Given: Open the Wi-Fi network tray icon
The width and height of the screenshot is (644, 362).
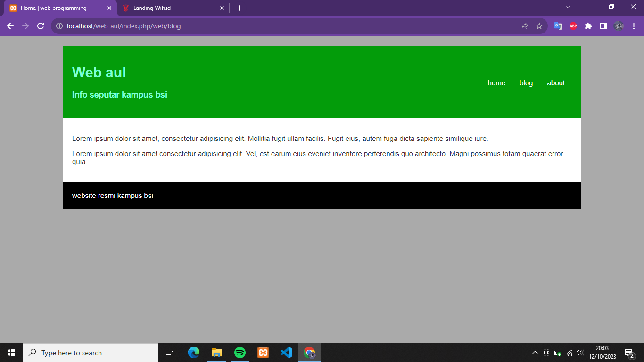Looking at the screenshot, I should coord(570,353).
